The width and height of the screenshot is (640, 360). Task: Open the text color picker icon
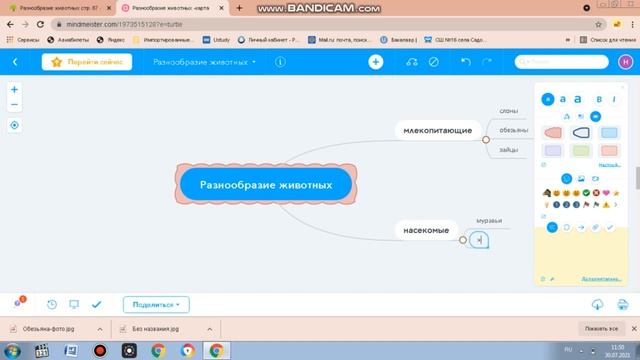point(567,116)
